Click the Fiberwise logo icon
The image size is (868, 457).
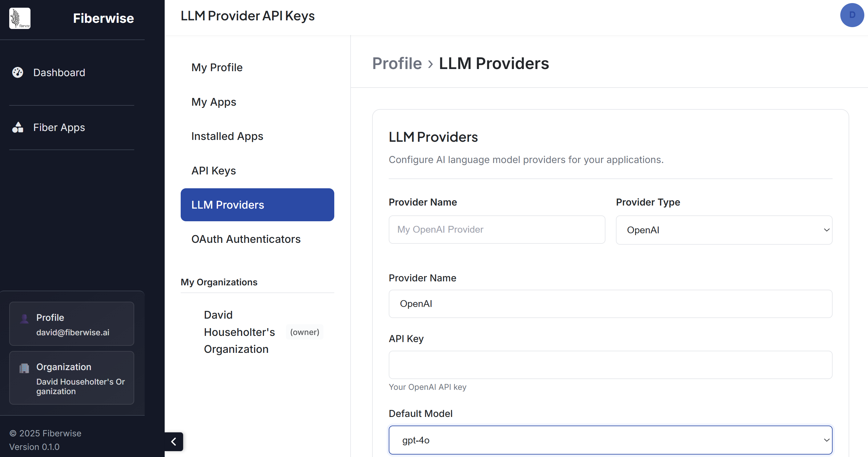point(19,18)
